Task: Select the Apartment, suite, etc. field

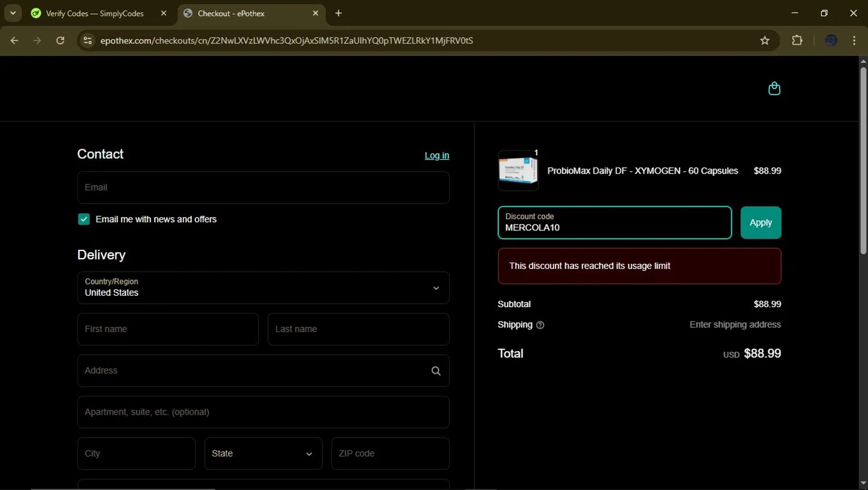Action: tap(263, 412)
